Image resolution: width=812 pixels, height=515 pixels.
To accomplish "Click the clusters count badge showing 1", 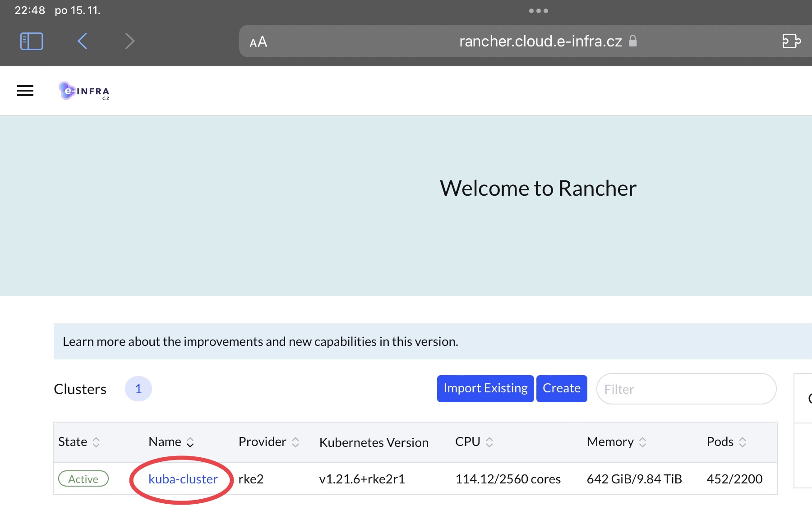I will (x=138, y=389).
